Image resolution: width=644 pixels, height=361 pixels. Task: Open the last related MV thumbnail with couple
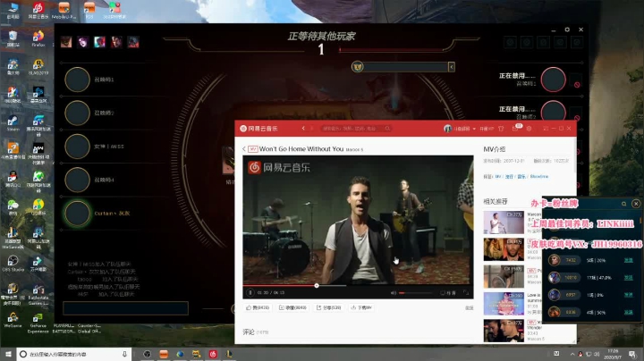click(x=504, y=331)
